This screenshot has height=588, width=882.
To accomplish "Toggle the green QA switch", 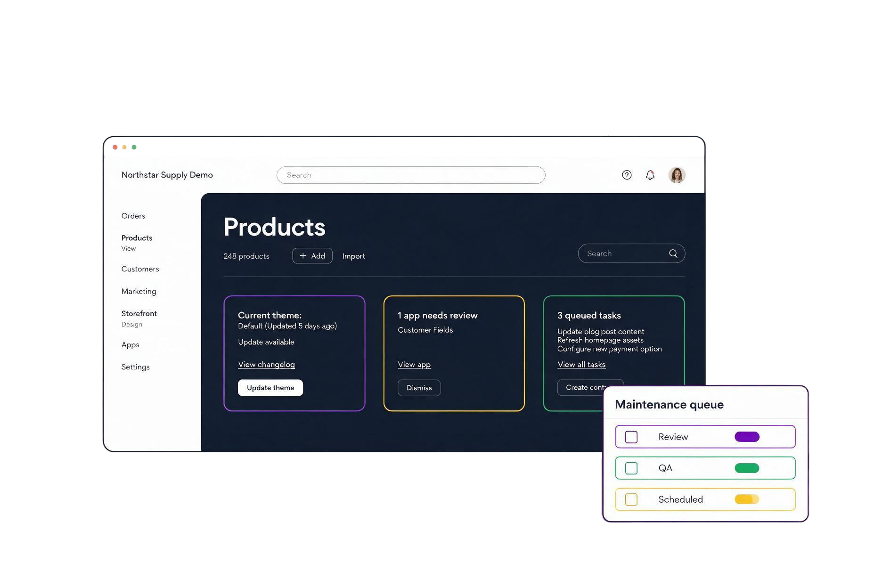I will pos(747,468).
